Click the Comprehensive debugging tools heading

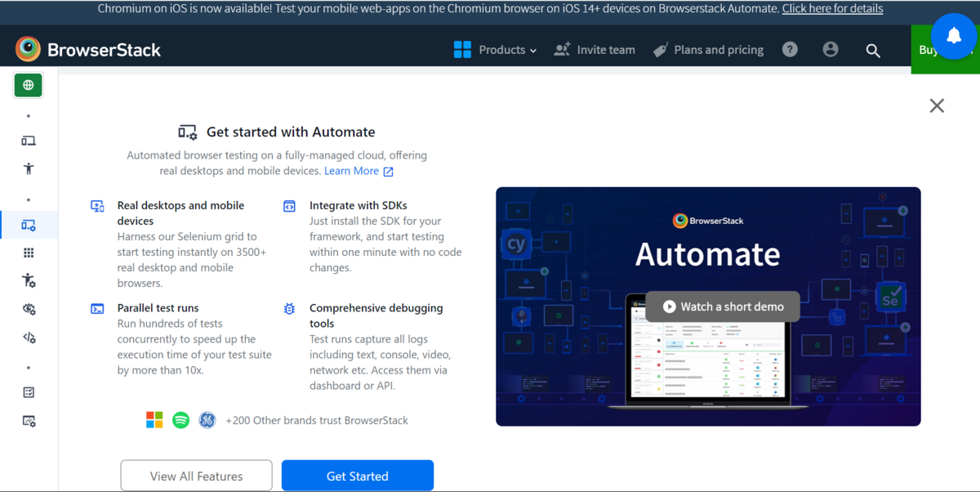376,315
